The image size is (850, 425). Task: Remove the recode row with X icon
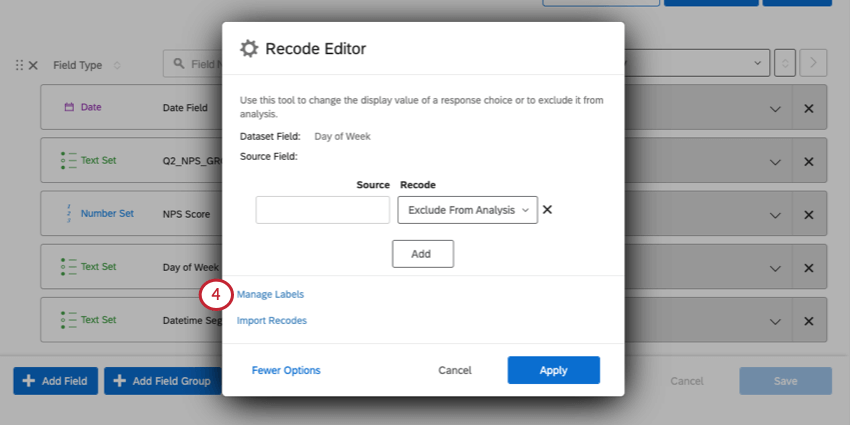pos(547,210)
